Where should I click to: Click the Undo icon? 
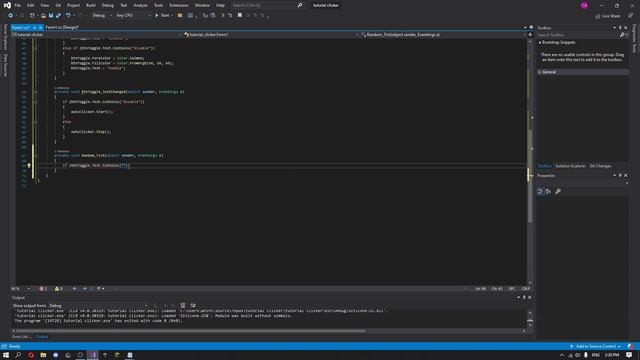point(69,16)
